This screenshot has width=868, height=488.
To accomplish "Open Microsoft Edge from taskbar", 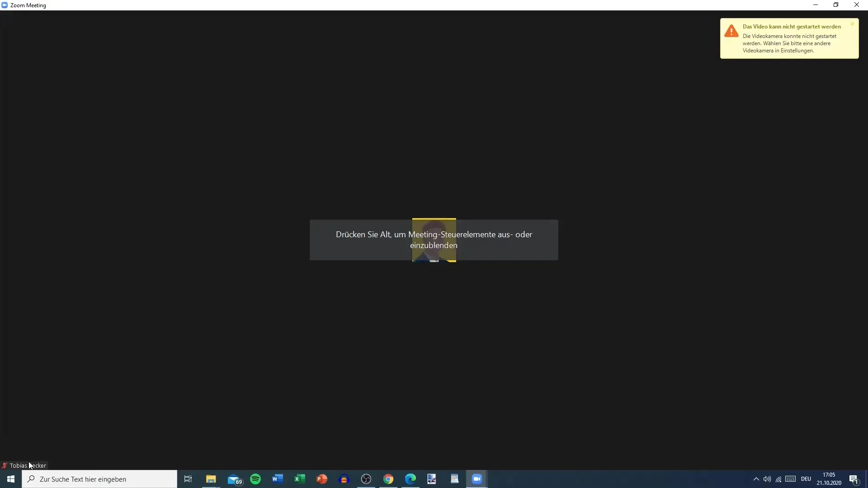I will pyautogui.click(x=410, y=479).
